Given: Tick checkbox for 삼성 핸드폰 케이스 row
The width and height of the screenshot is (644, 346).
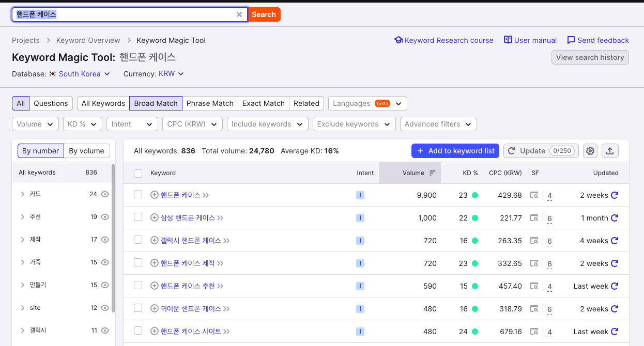Looking at the screenshot, I should (138, 217).
